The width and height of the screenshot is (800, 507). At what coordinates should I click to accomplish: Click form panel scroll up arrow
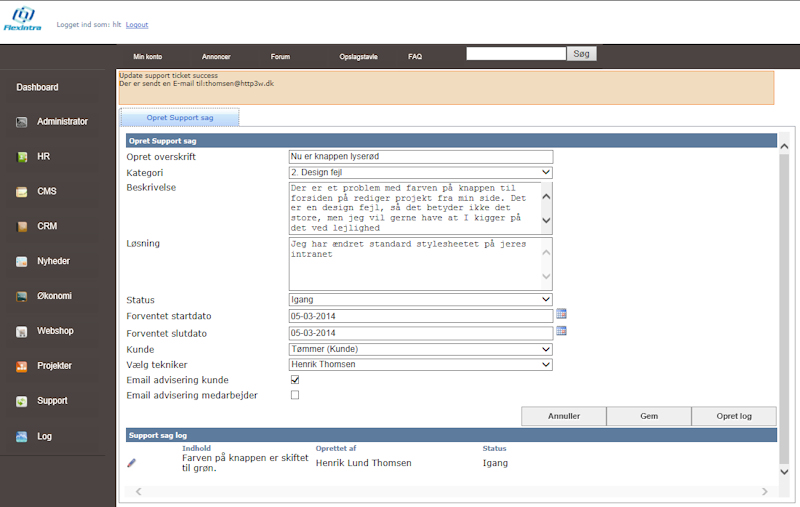[784, 146]
